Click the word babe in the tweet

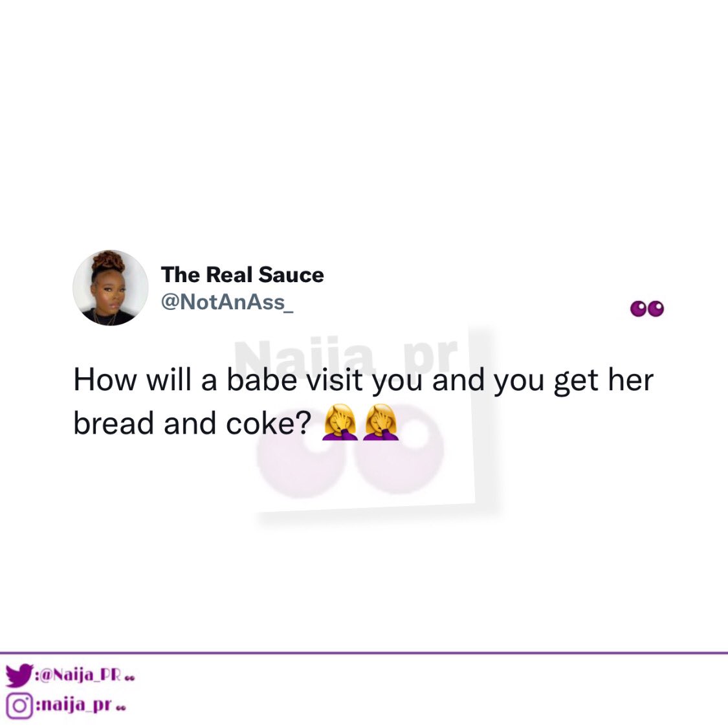262,379
